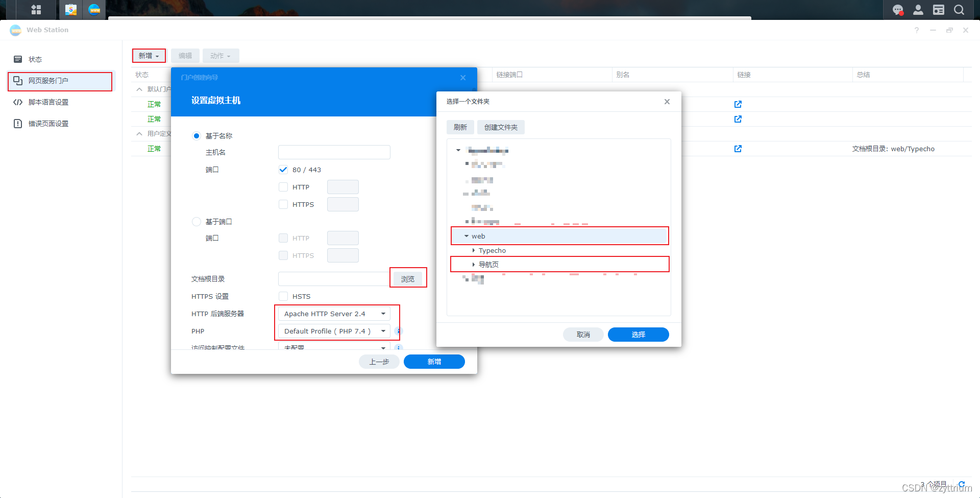Switch to the Package Center taskbar icon

point(71,10)
